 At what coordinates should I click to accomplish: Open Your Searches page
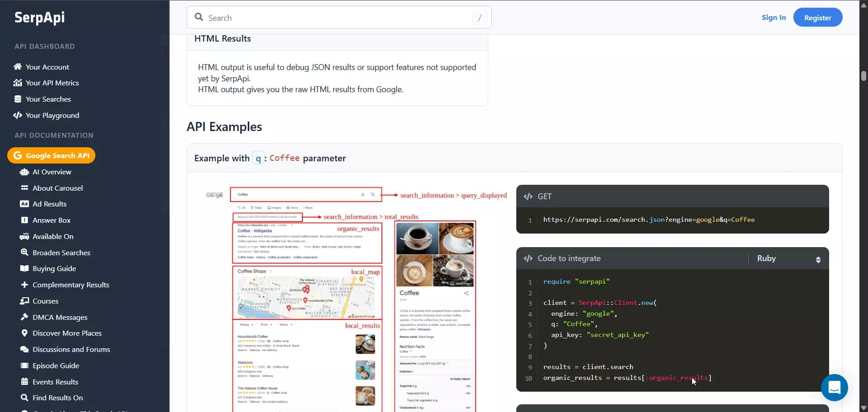point(48,99)
